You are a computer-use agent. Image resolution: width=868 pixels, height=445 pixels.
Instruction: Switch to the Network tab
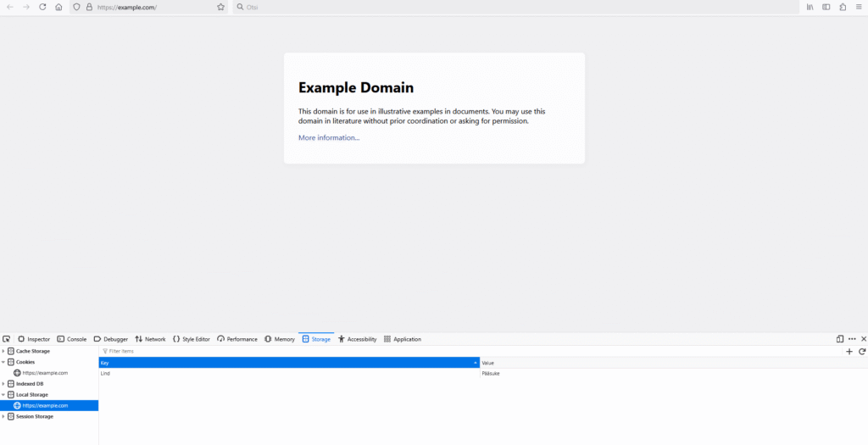[150, 339]
